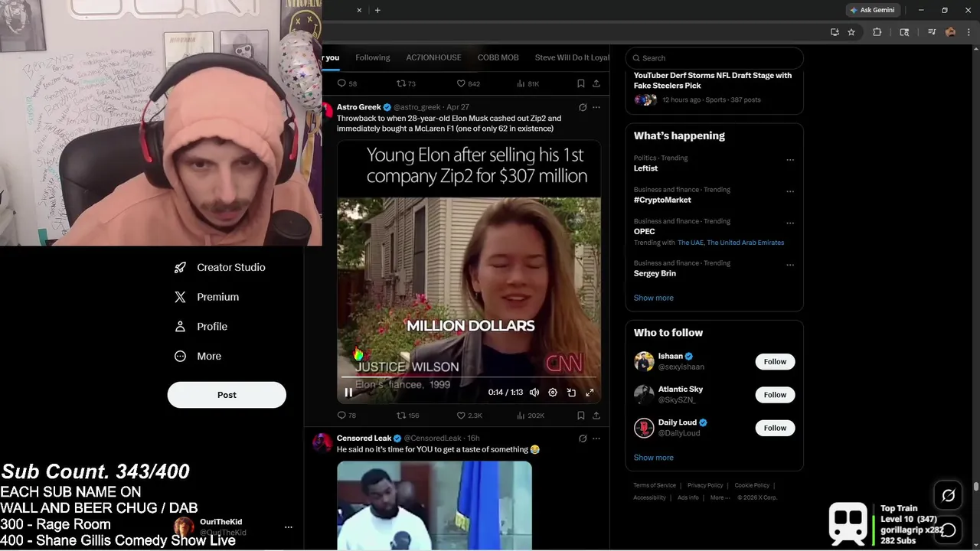
Task: Open options for the Leftist trend
Action: 790,160
